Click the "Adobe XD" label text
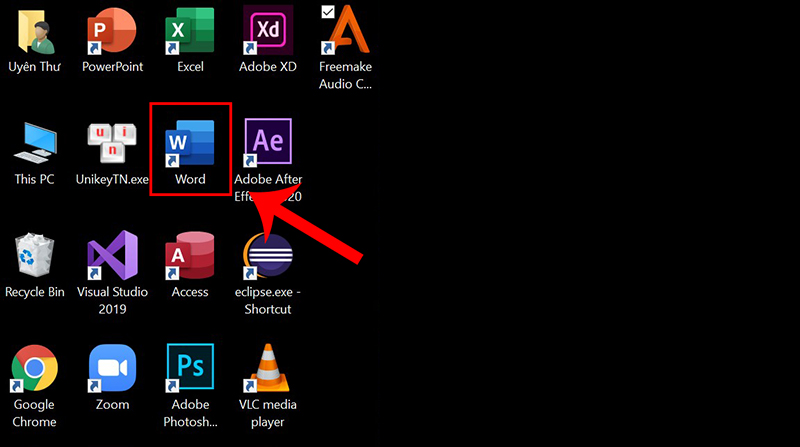This screenshot has width=800, height=447. 268,67
